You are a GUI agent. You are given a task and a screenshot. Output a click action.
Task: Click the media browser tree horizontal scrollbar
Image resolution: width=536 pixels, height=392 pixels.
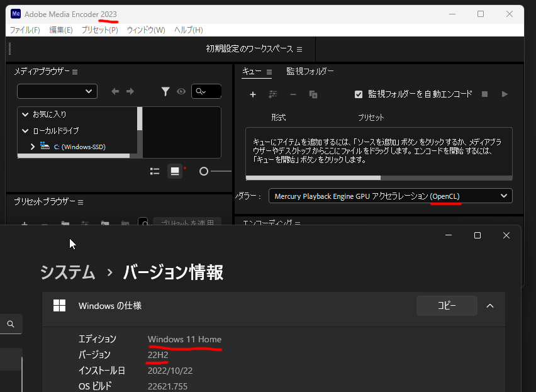[74, 156]
